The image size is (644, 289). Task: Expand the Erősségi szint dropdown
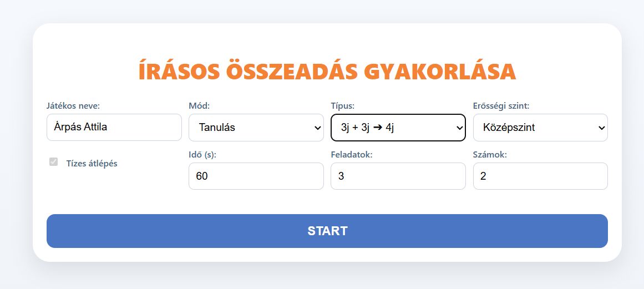540,128
